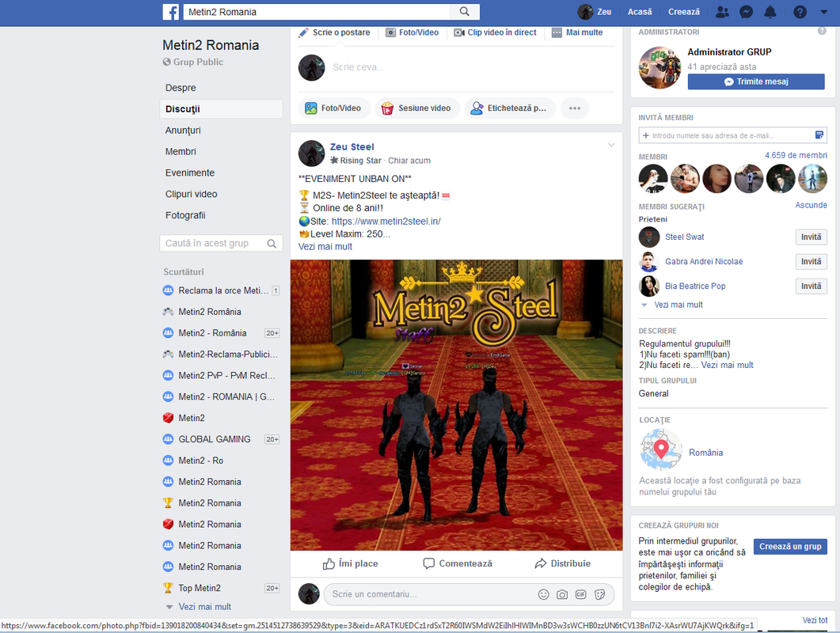Open Metin2 PvP - PvM Recl... shortcut
Screen dimensions: 840x633
point(221,375)
